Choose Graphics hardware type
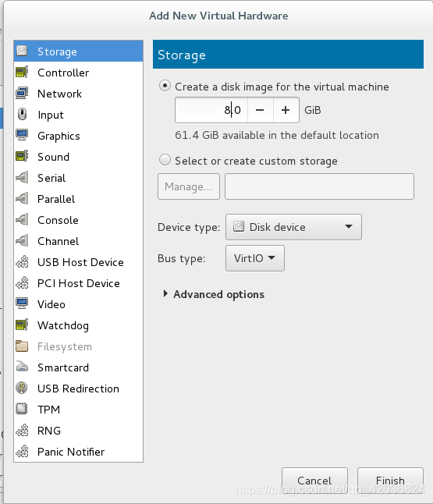The height and width of the screenshot is (504, 433). coord(79,135)
